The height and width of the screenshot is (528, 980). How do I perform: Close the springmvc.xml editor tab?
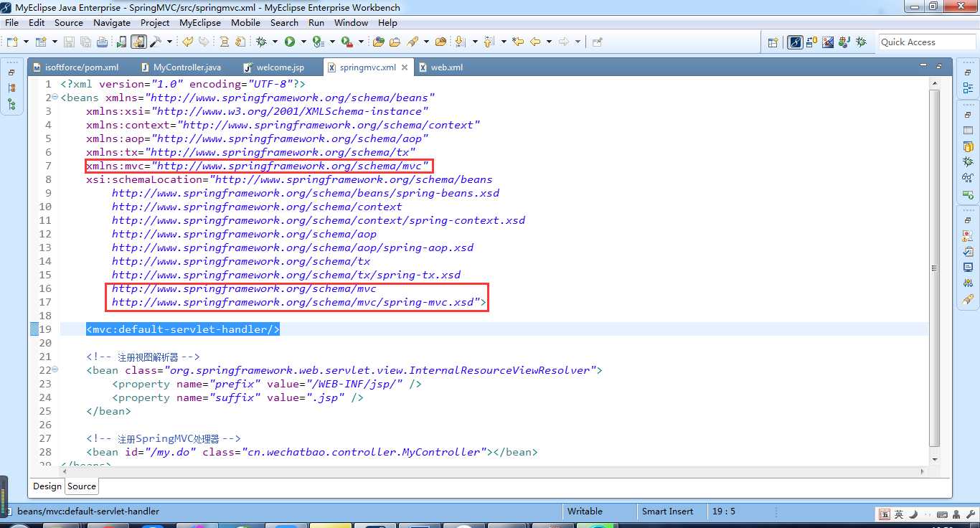(405, 67)
